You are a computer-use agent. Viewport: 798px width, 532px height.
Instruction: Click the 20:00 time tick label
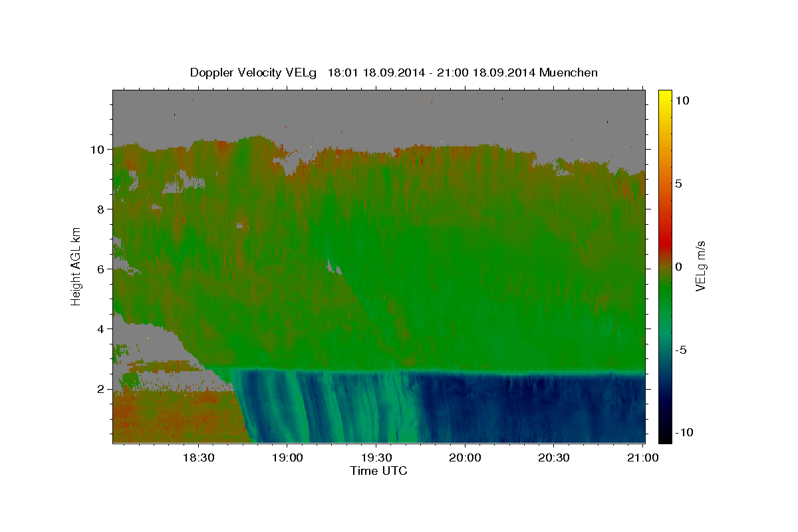pos(465,458)
